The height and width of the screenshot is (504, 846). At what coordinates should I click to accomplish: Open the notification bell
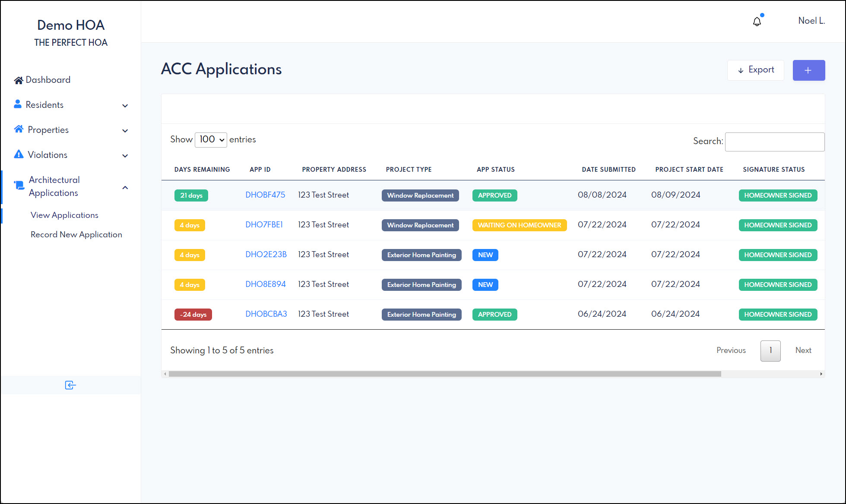point(757,21)
